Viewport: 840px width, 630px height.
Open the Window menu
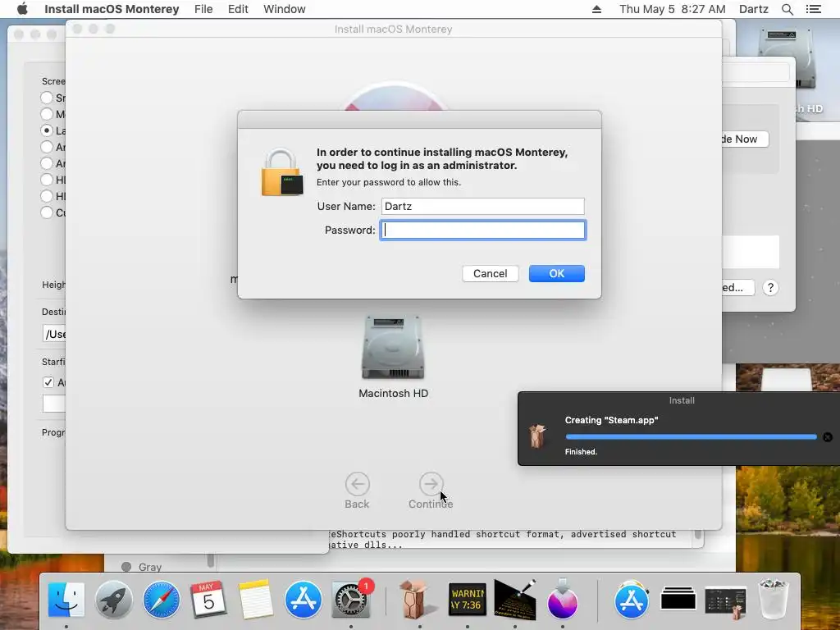click(x=285, y=9)
